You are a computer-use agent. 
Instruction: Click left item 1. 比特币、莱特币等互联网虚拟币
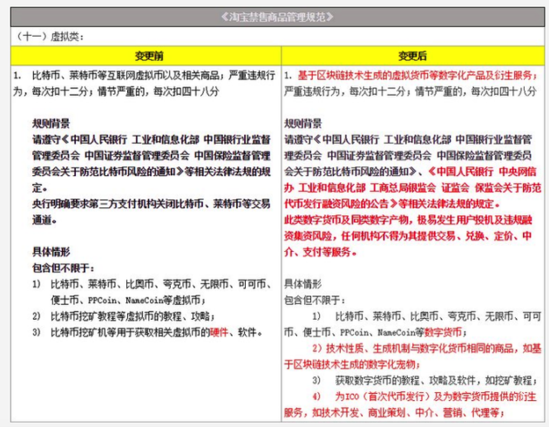point(144,83)
